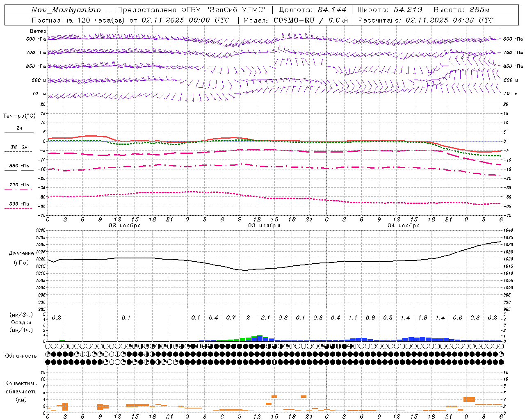Click the "Давление" pressure panel label

pyautogui.click(x=21, y=253)
